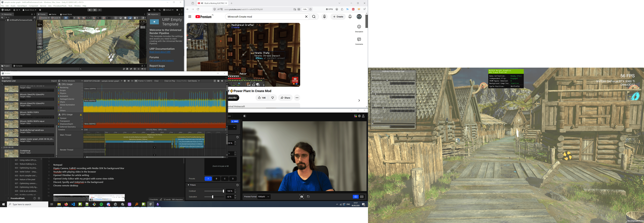Click the Unity editor Step button
This screenshot has height=223, width=644.
point(99,10)
